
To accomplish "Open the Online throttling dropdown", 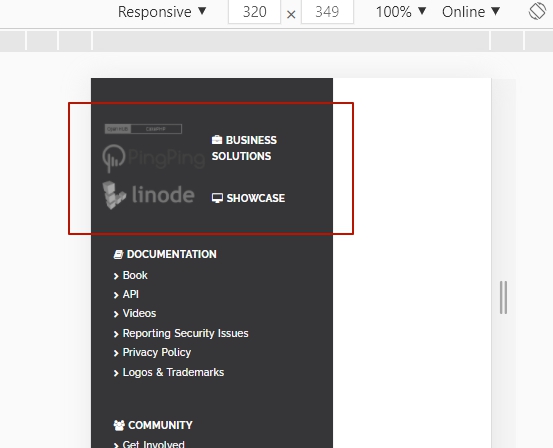I will click(x=471, y=12).
